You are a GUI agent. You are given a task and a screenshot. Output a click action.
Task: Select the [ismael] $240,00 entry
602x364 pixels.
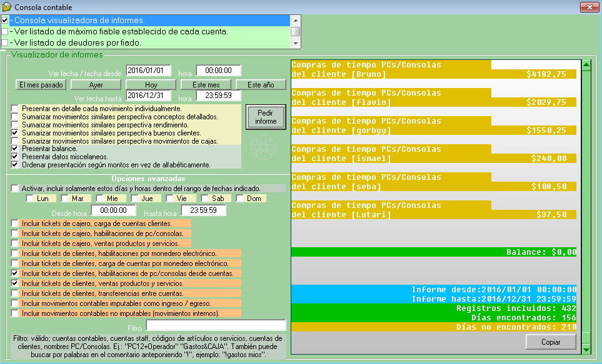pyautogui.click(x=434, y=154)
